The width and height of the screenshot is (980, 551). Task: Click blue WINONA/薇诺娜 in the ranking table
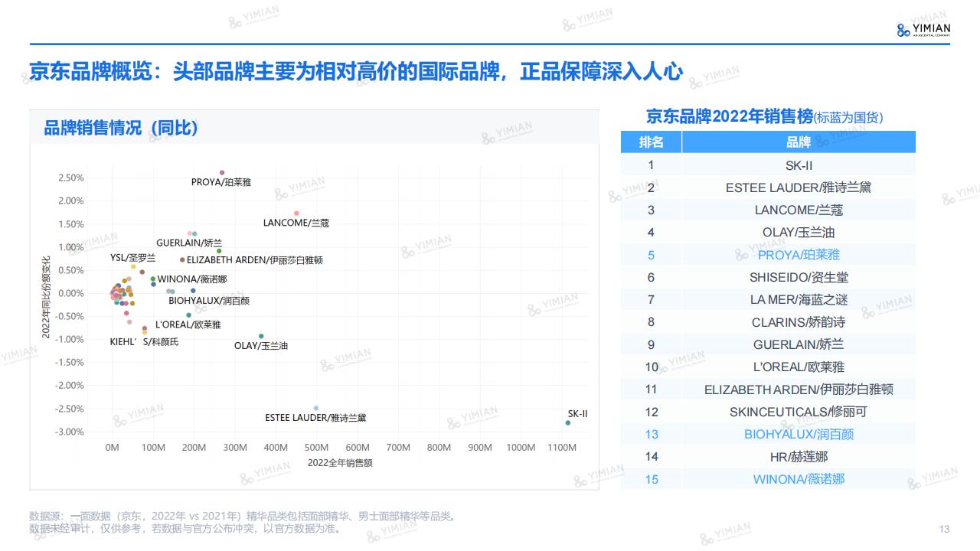[799, 479]
